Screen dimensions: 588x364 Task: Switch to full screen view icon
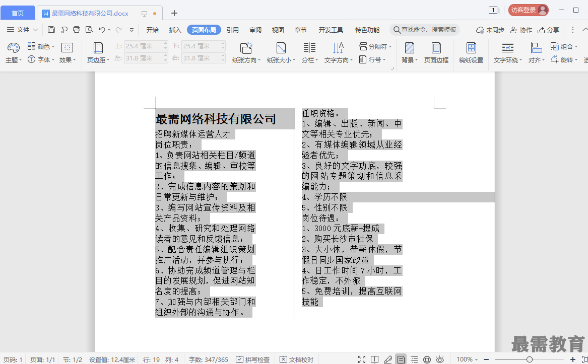tap(361, 359)
